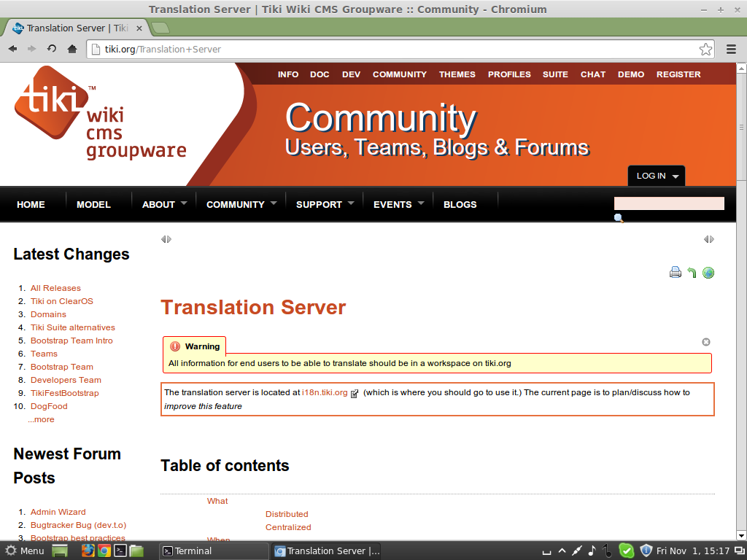Open the globe translation icon

pyautogui.click(x=708, y=273)
